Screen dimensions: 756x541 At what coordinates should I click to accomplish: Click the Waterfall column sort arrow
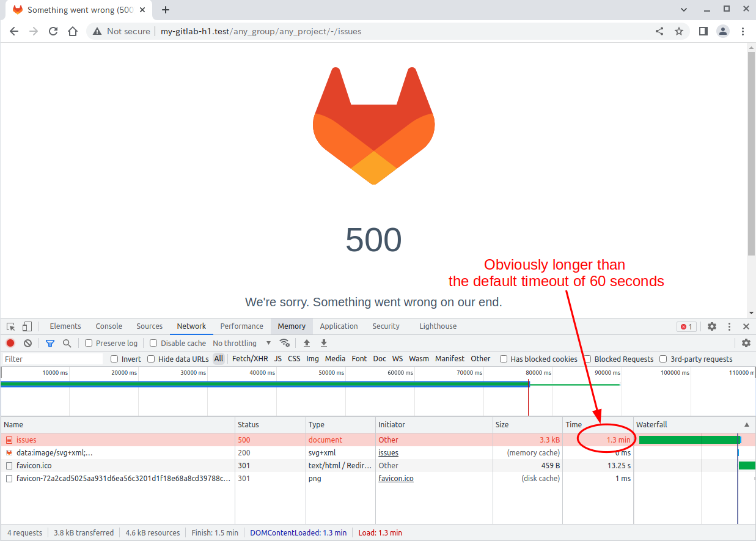746,424
